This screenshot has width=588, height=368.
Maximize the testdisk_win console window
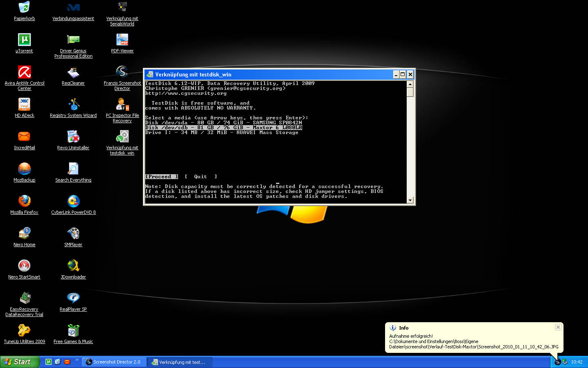(x=403, y=74)
